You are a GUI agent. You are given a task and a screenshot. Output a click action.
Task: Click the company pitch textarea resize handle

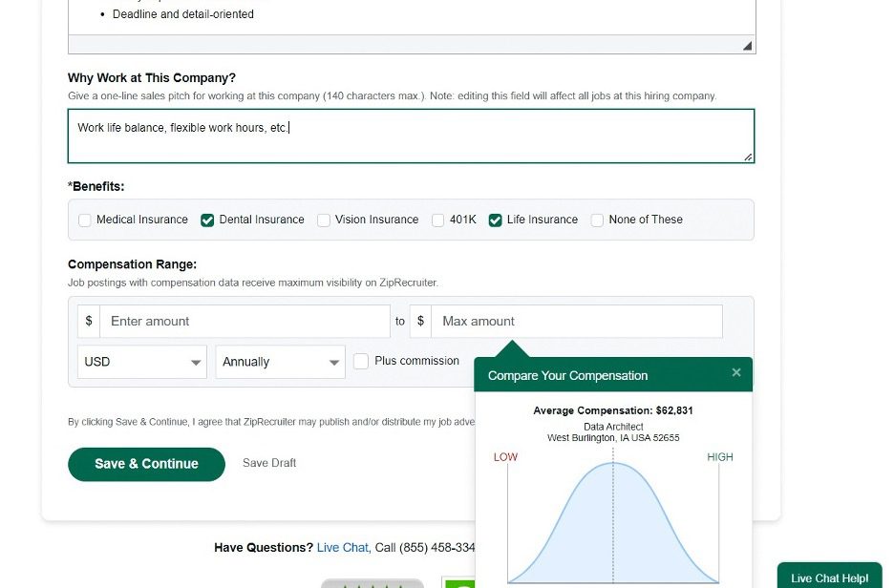(748, 157)
